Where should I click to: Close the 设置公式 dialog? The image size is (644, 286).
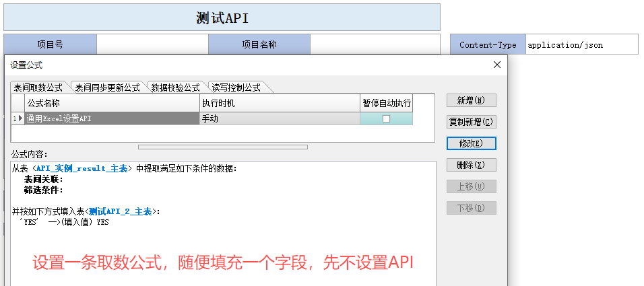[x=497, y=65]
